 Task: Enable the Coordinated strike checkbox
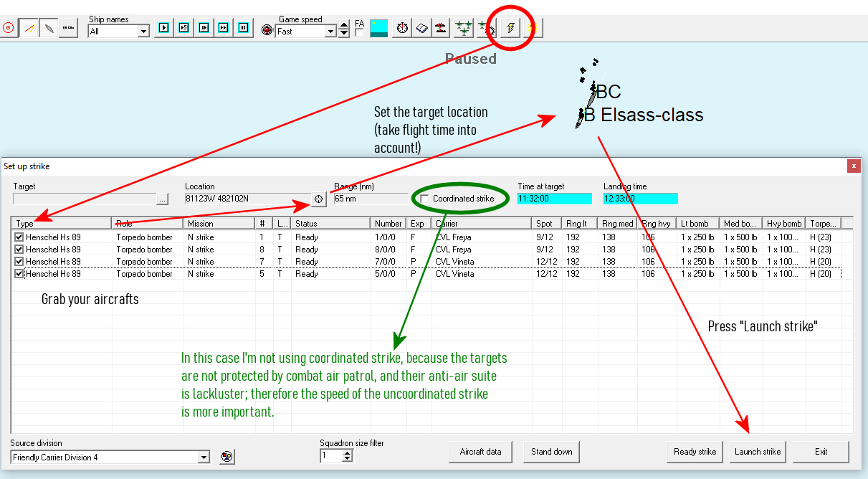[x=425, y=199]
